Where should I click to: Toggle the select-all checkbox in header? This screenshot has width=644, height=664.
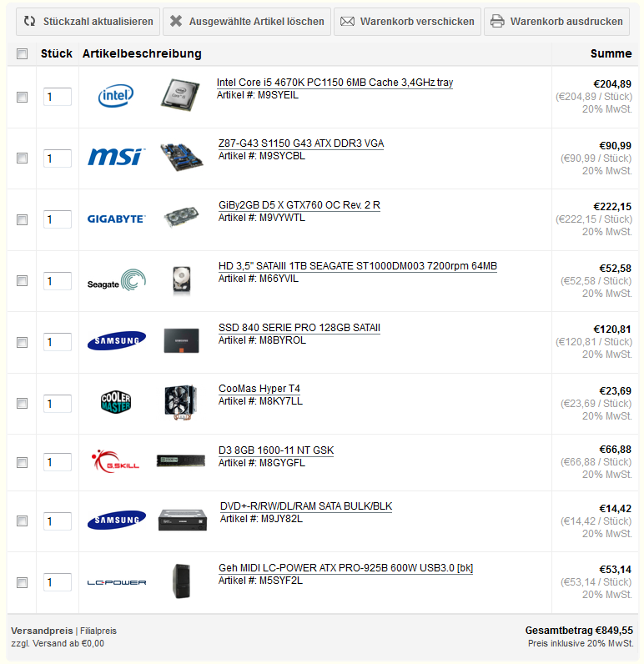click(23, 54)
